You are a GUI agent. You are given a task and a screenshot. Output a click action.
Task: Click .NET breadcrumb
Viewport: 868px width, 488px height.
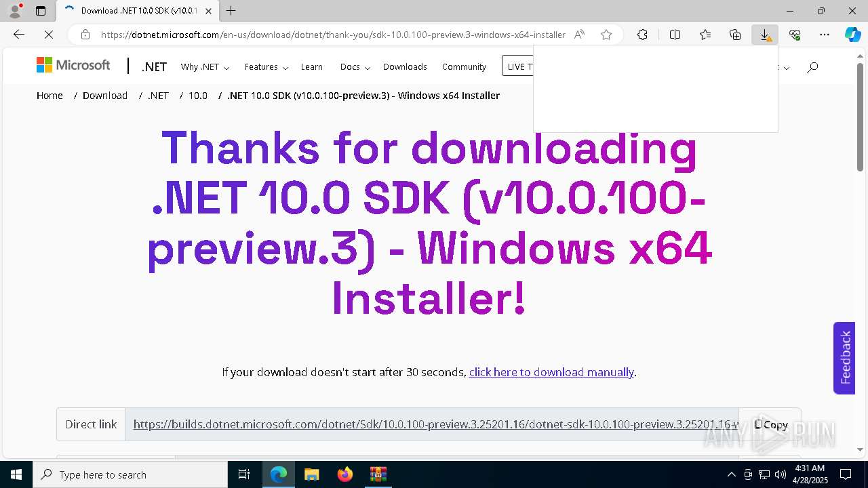[x=158, y=96]
